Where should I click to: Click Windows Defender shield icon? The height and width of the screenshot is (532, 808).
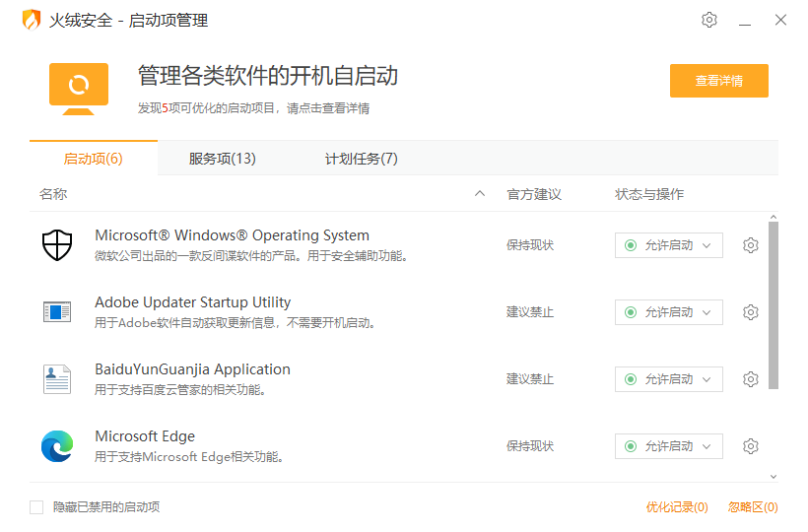pyautogui.click(x=57, y=245)
